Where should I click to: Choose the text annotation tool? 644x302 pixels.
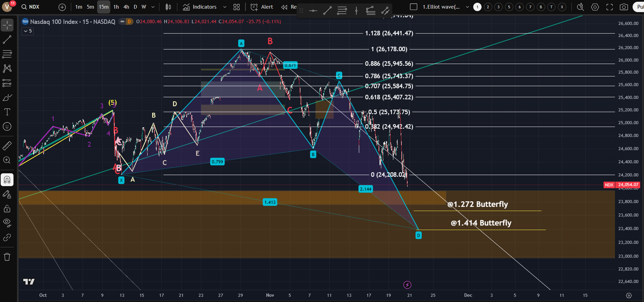click(7, 112)
